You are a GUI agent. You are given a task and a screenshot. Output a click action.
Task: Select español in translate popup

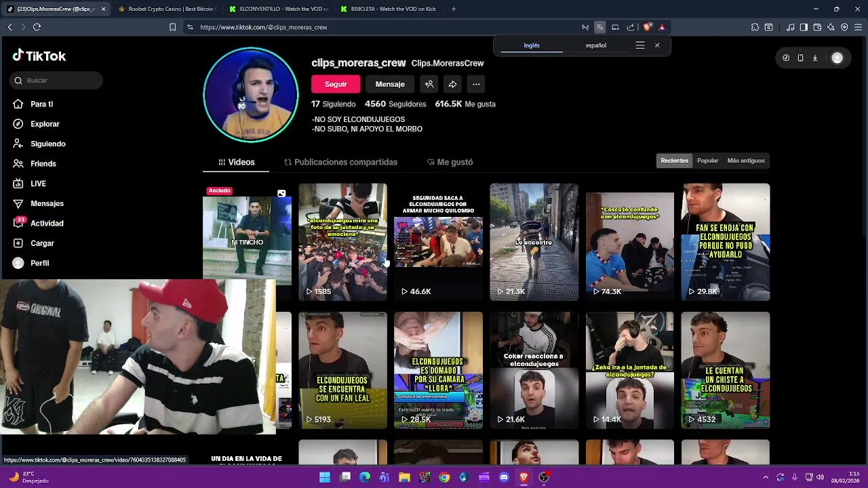pyautogui.click(x=596, y=45)
